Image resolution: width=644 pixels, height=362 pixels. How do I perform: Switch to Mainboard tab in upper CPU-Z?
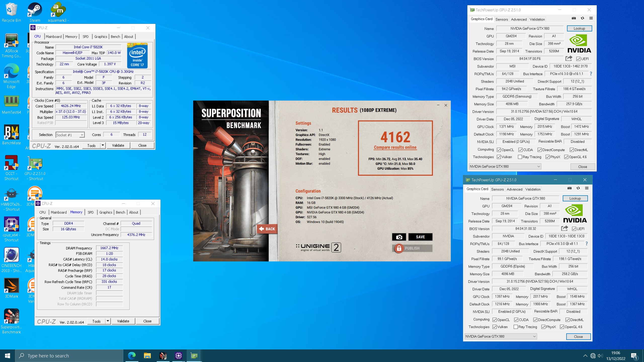[54, 36]
